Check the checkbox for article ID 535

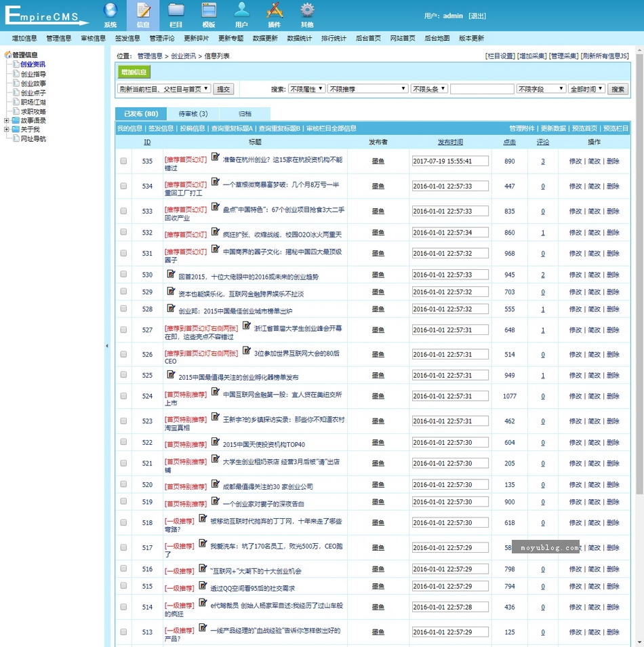point(123,161)
